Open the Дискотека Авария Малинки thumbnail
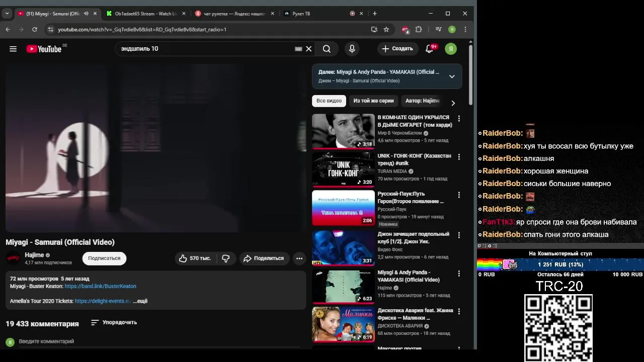Viewport: 644px width, 362px height. (x=343, y=324)
